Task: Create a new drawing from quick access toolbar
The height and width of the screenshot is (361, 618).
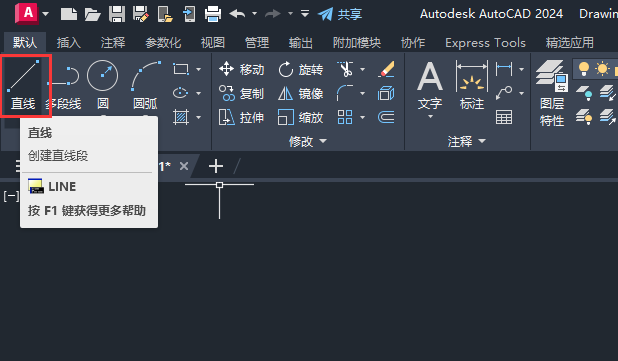Action: click(69, 14)
